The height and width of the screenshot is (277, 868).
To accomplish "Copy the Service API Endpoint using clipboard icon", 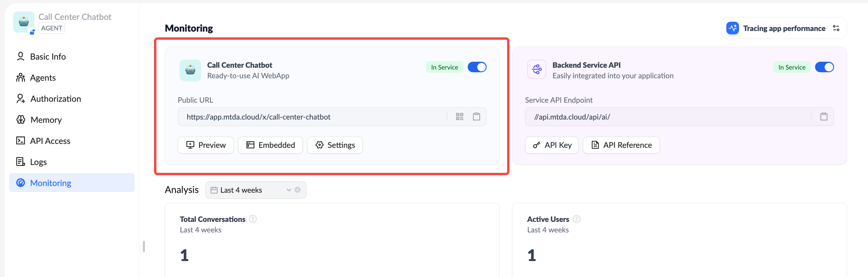I will pyautogui.click(x=824, y=117).
